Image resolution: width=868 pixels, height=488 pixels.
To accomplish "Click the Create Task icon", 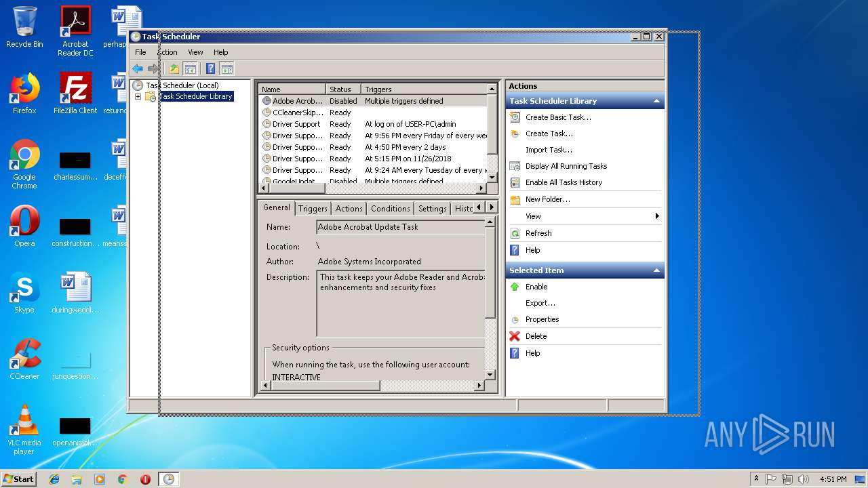I will (x=515, y=134).
